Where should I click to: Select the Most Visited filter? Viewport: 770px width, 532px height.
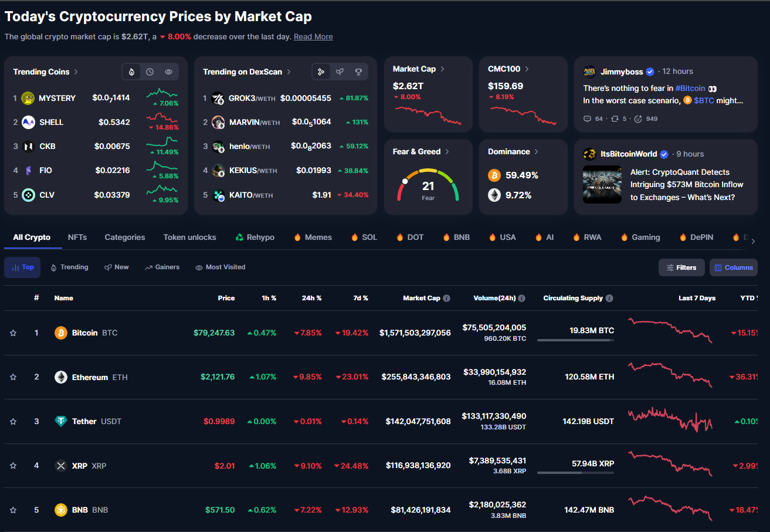tap(220, 267)
